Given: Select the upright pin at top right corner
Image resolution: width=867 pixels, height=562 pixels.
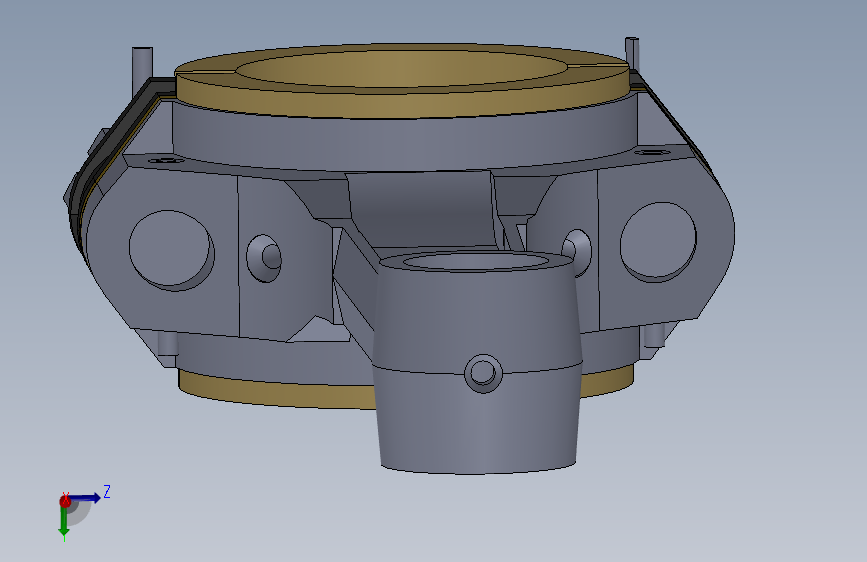Looking at the screenshot, I should [x=632, y=53].
